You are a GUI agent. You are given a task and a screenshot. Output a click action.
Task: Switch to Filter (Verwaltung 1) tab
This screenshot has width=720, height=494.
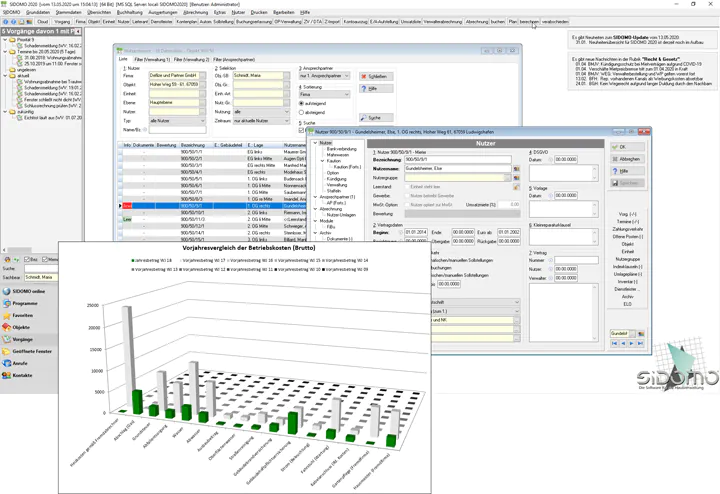pos(152,60)
